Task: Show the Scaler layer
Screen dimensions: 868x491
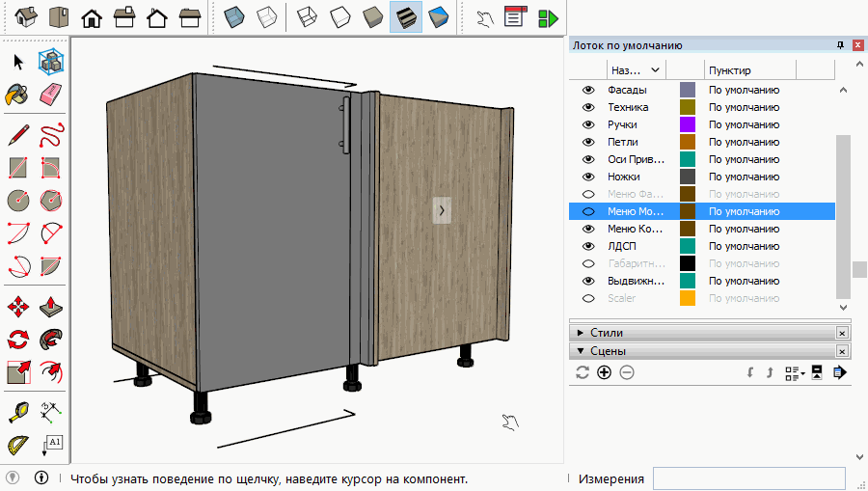Action: (588, 298)
